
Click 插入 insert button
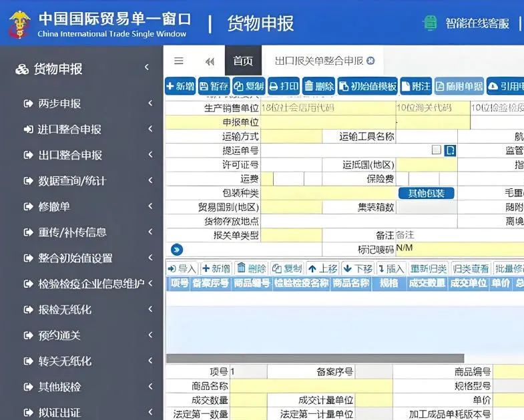[391, 268]
